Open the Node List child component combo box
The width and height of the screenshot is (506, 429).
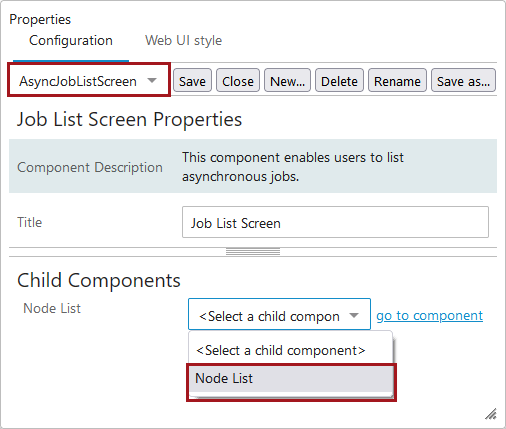279,314
